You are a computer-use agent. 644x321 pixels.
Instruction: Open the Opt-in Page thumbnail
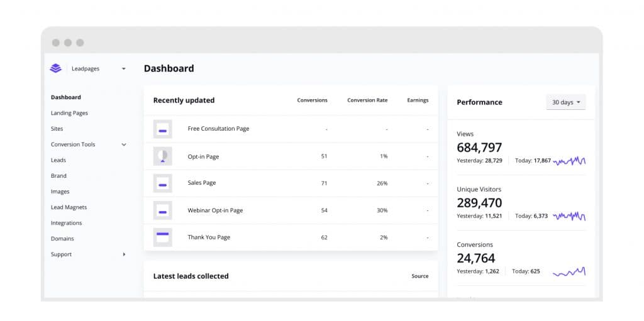point(163,156)
